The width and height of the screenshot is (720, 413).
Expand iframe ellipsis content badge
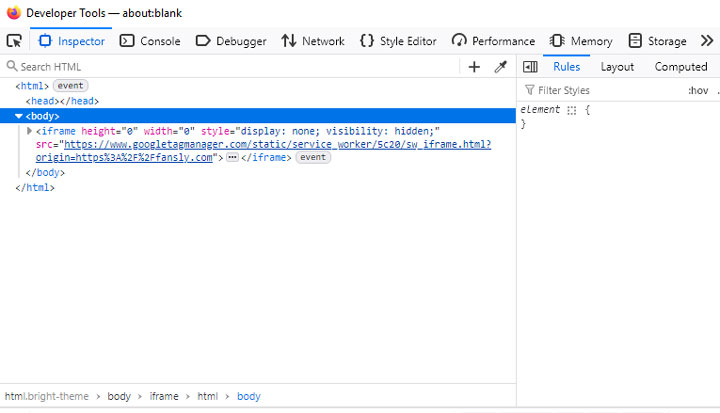(232, 158)
